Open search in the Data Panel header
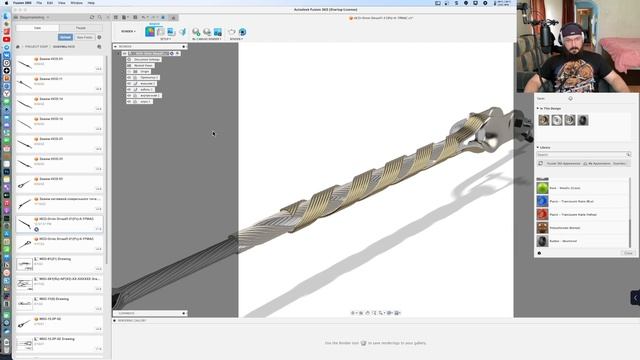The image size is (640, 360). [100, 18]
